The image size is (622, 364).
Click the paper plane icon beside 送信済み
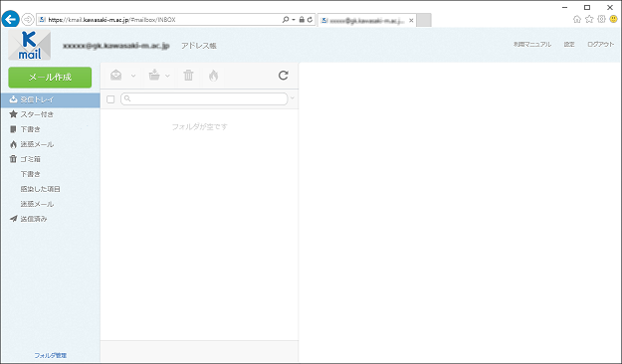tap(14, 219)
